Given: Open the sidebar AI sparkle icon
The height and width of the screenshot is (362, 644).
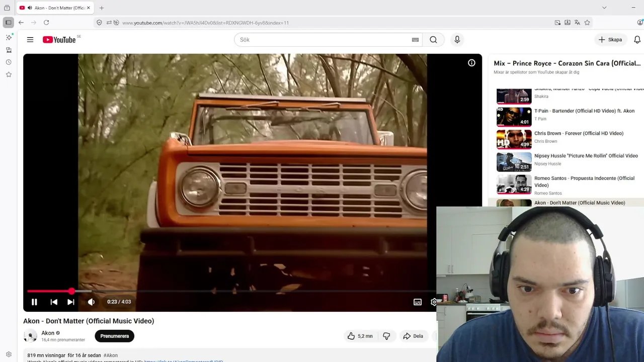Looking at the screenshot, I should pos(9,38).
